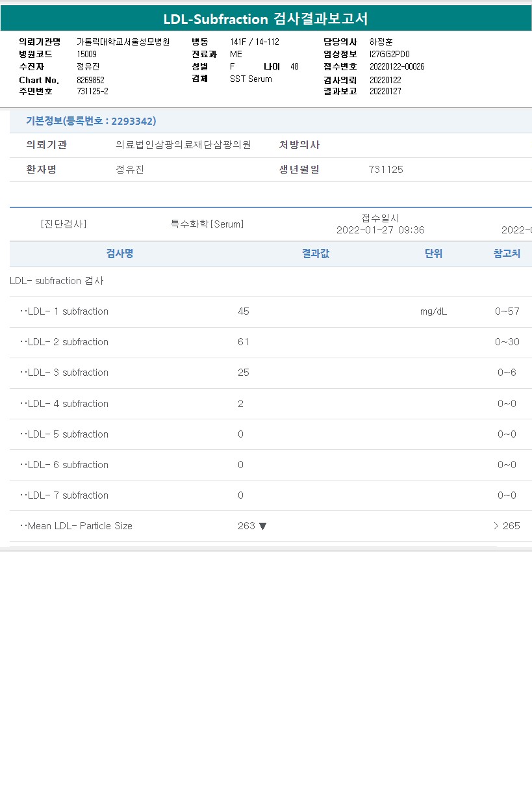
Task: Click reference range 0~6 for LDL- 3
Action: pos(507,373)
